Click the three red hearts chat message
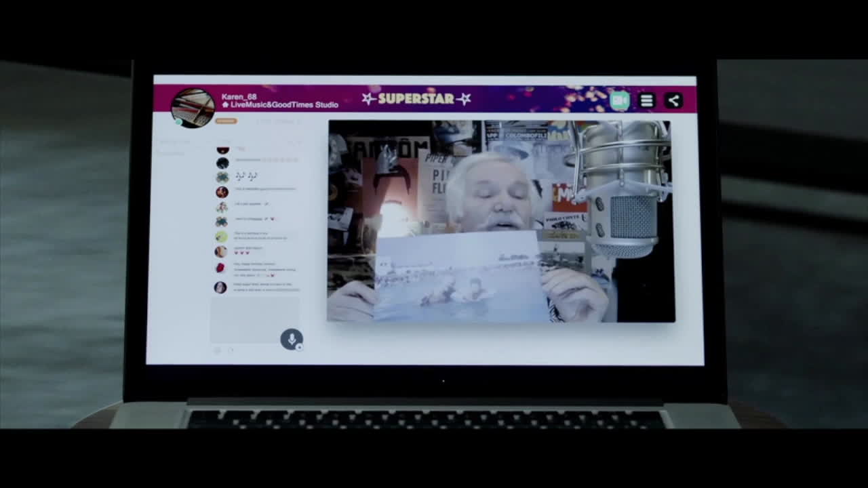 [242, 253]
